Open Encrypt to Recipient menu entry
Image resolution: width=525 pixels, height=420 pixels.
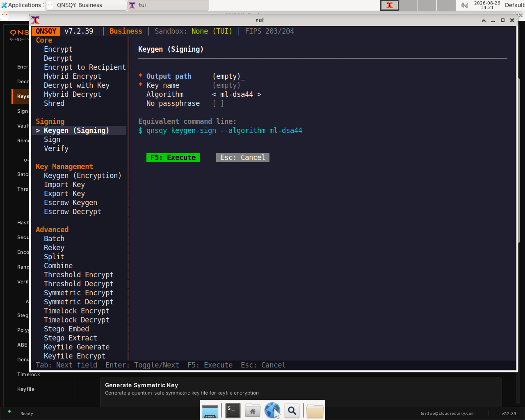(85, 67)
